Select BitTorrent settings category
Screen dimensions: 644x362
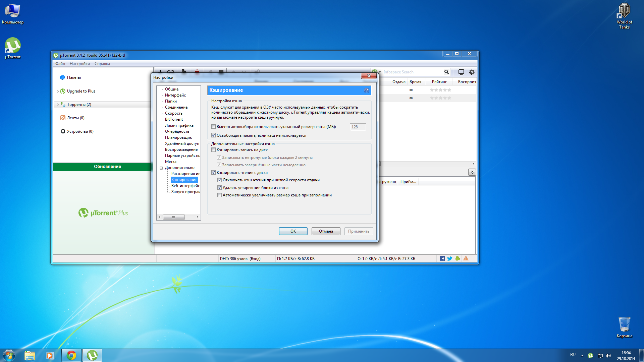click(x=174, y=119)
